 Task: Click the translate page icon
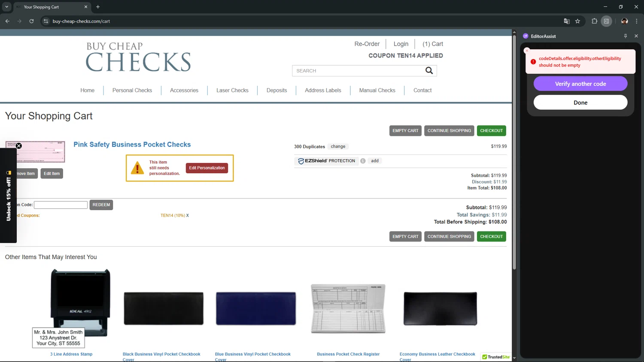click(567, 21)
